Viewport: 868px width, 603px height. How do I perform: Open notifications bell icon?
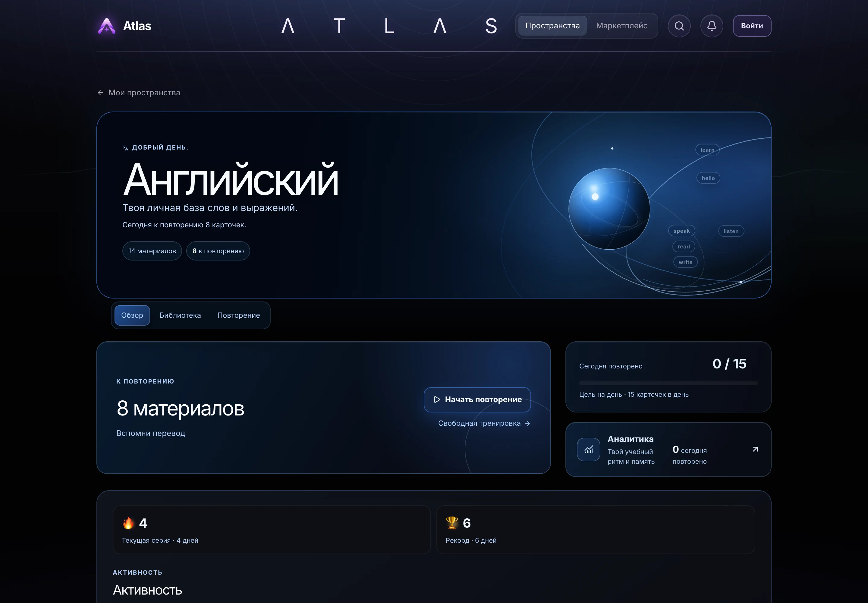click(x=711, y=26)
